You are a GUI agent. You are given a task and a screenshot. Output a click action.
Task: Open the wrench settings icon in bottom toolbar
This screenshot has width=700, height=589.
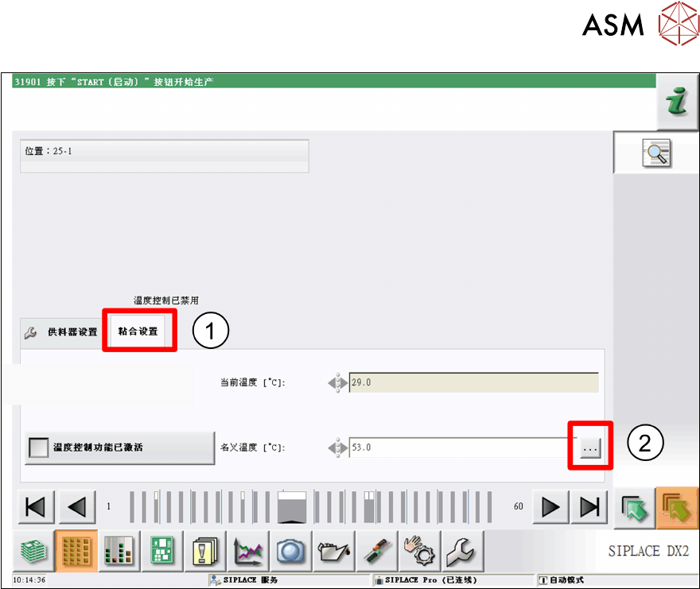click(461, 551)
